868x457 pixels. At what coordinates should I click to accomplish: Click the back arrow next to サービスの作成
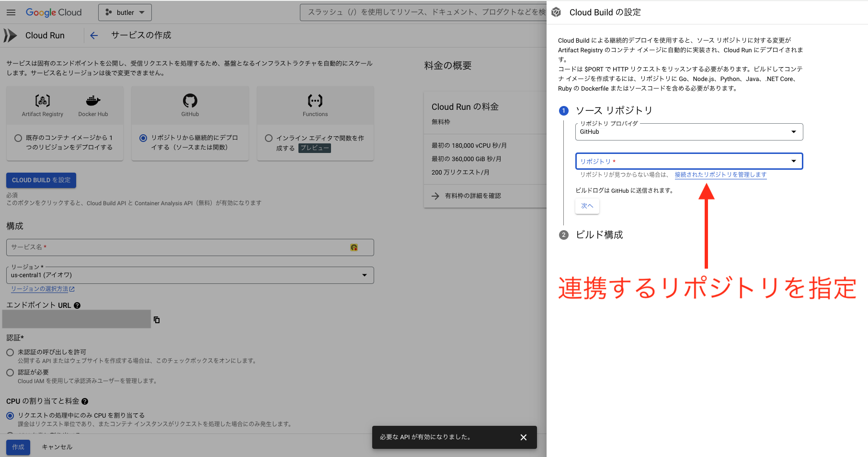pyautogui.click(x=94, y=35)
